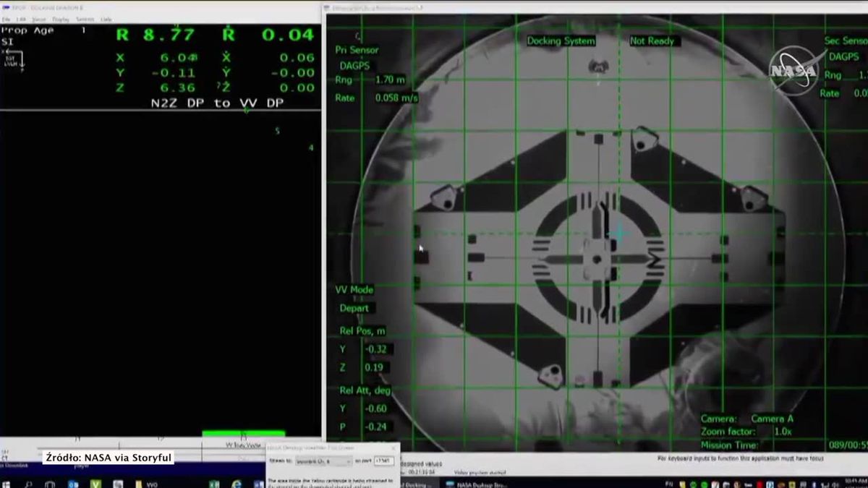Open the Help menu
The height and width of the screenshot is (488, 868).
[x=106, y=18]
